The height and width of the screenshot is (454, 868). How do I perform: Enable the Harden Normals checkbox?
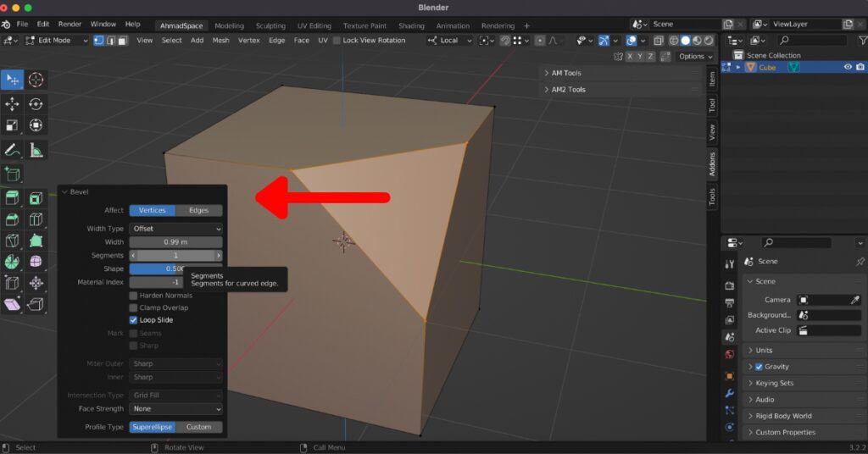pos(133,296)
